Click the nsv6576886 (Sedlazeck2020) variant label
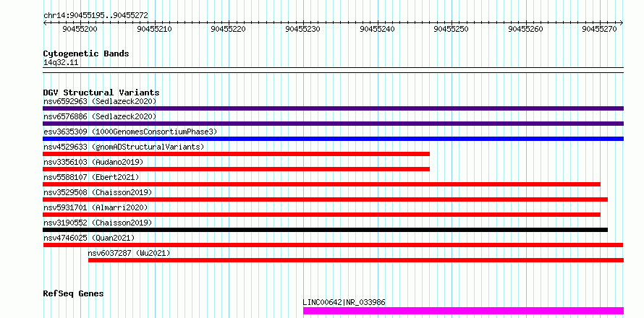The image size is (644, 318). 100,116
